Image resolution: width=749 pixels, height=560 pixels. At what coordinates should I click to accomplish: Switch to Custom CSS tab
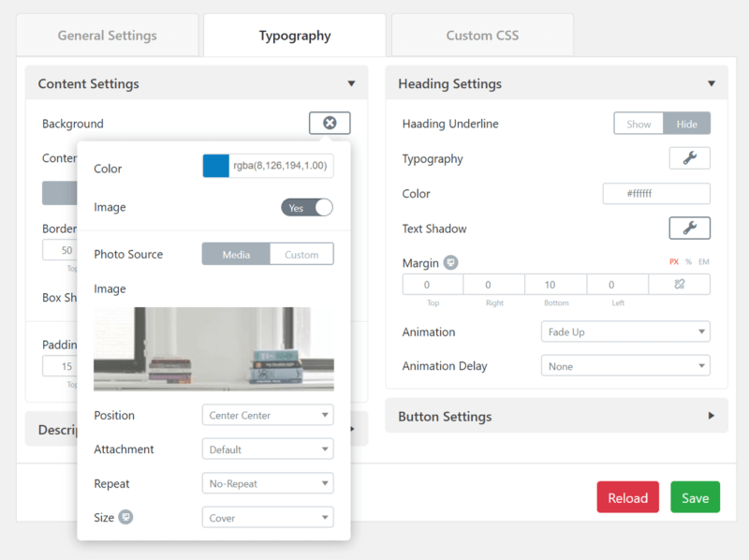tap(482, 36)
